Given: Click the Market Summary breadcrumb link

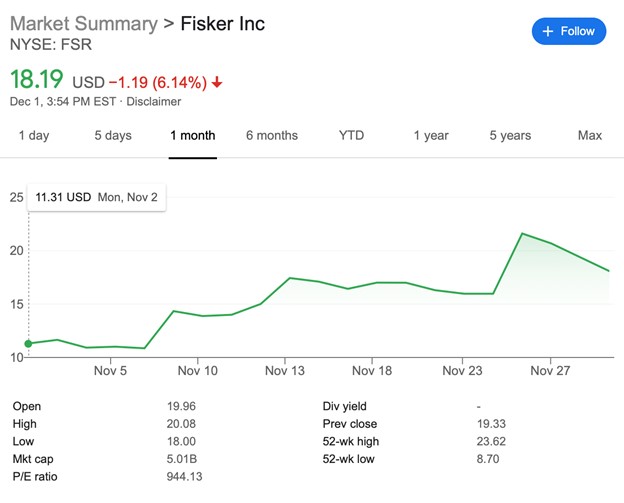Looking at the screenshot, I should coord(83,23).
